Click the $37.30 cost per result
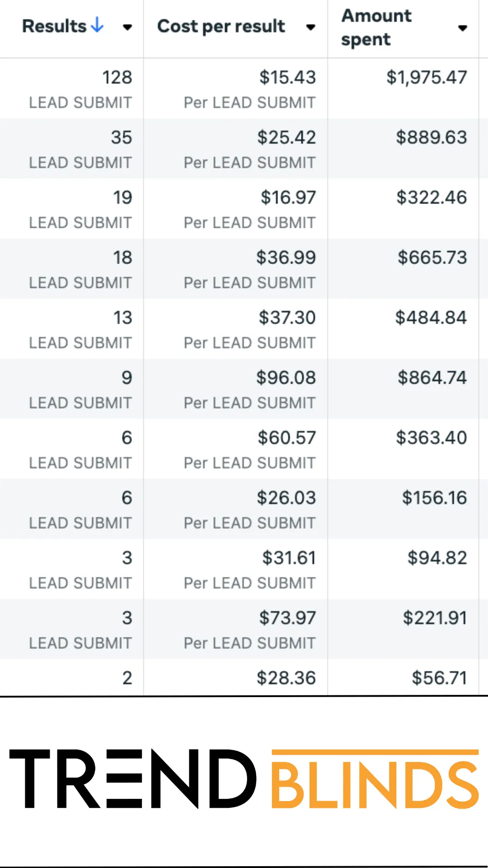The image size is (488, 868). pos(287,318)
